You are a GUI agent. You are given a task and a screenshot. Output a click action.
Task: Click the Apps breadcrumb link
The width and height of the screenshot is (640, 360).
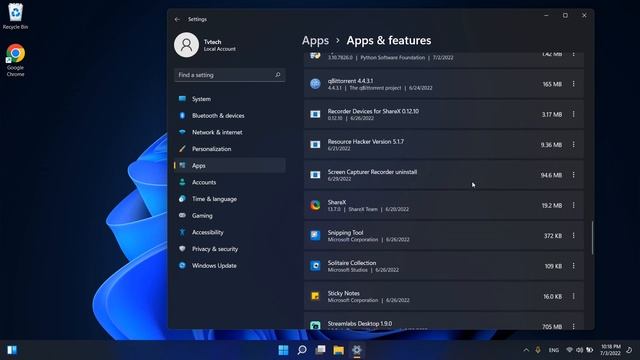(x=315, y=40)
